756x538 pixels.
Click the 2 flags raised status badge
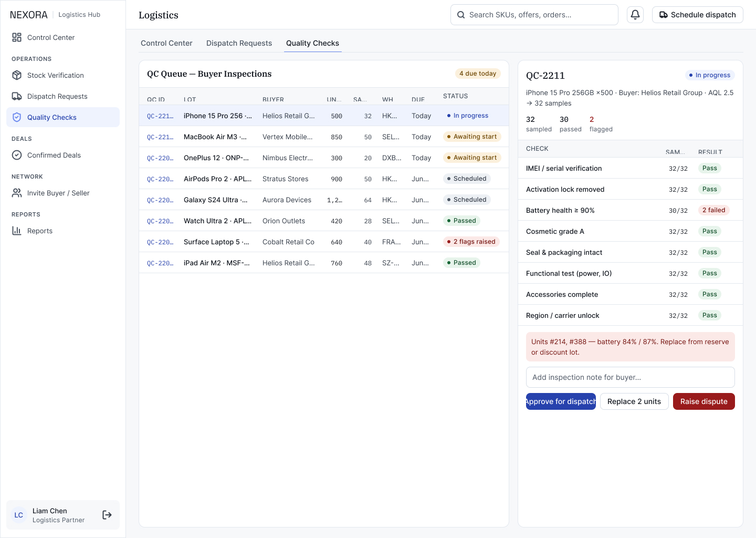click(471, 242)
